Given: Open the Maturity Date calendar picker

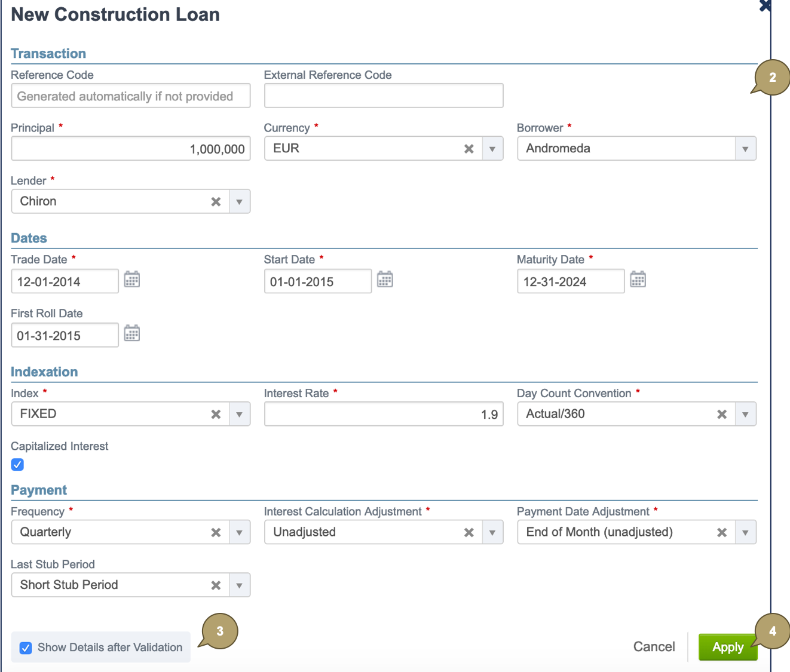Looking at the screenshot, I should point(638,280).
